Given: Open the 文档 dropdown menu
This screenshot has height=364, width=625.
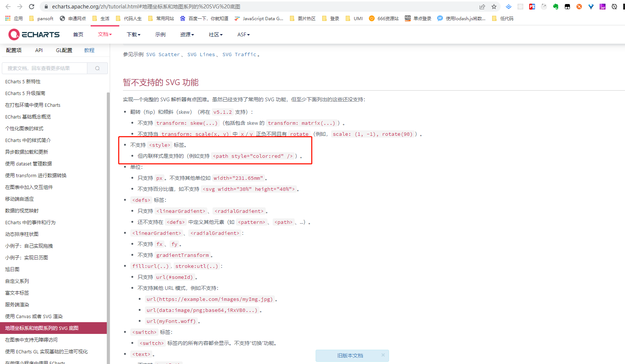Looking at the screenshot, I should click(105, 34).
